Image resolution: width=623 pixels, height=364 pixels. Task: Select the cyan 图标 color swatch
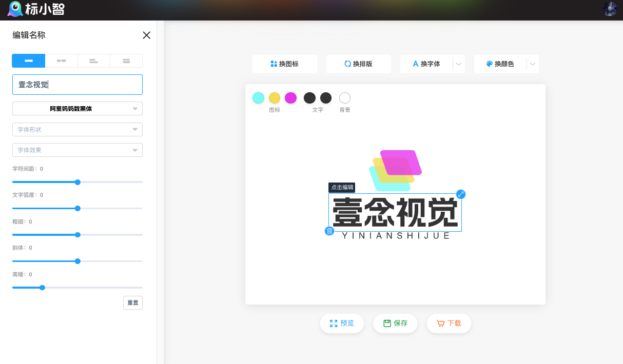pyautogui.click(x=258, y=97)
